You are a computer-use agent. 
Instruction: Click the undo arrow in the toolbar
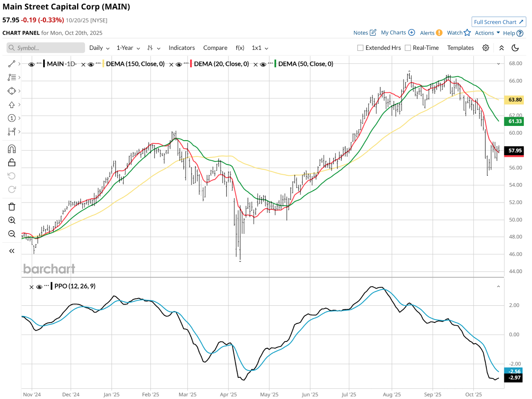pos(12,176)
